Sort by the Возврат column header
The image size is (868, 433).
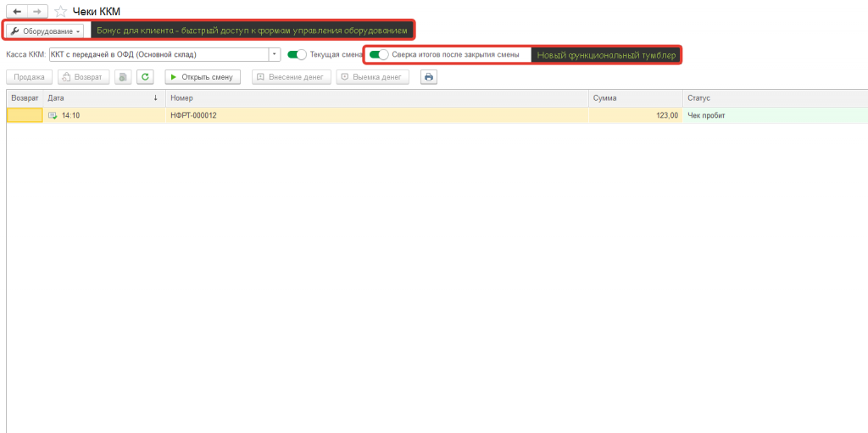pos(25,98)
